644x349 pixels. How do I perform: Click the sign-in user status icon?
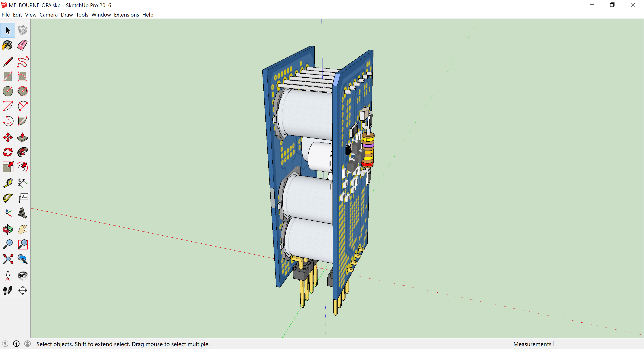click(x=28, y=344)
